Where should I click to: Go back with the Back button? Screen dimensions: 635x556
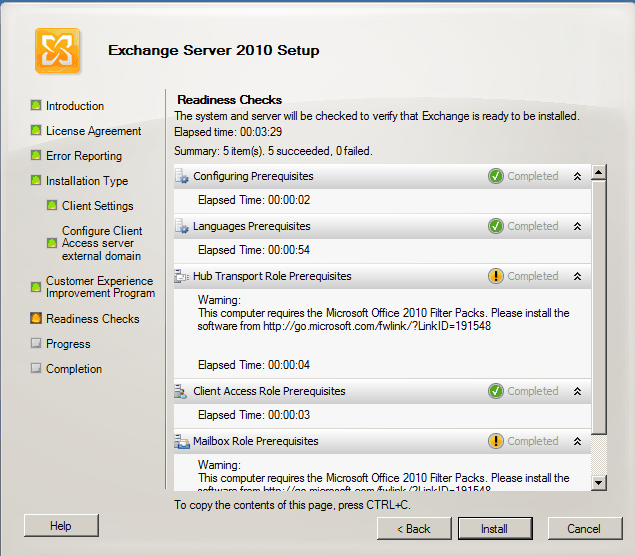[x=414, y=528]
